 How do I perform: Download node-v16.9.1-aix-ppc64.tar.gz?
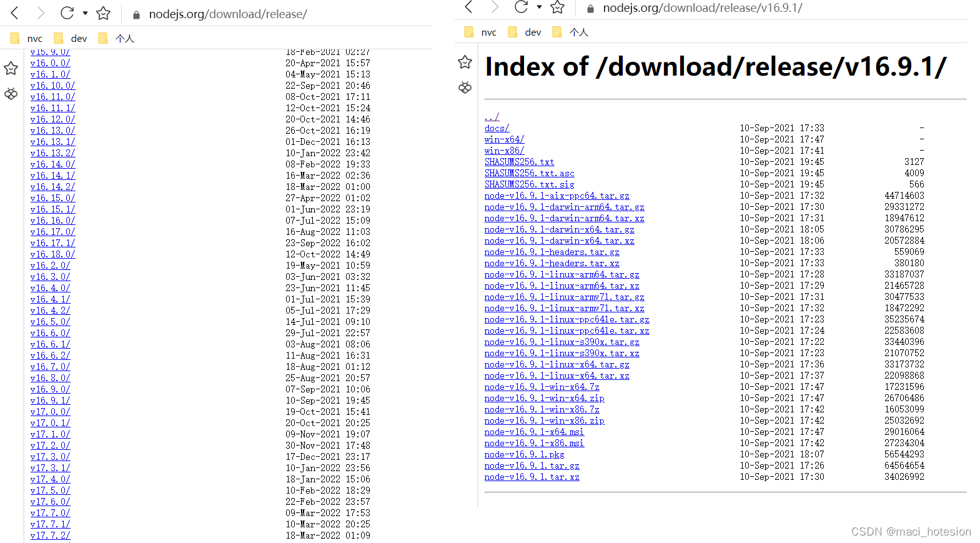557,196
